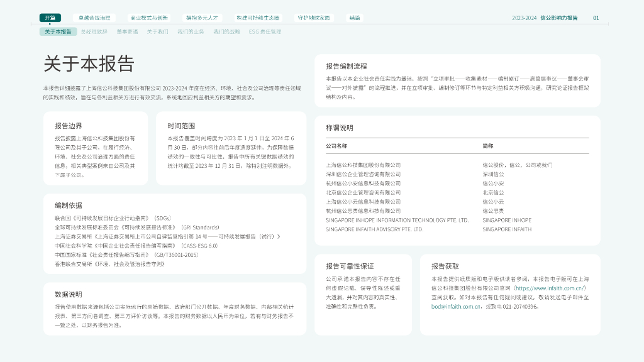Navigate to the 守护地球家园 tab
The height and width of the screenshot is (362, 644).
point(314,18)
